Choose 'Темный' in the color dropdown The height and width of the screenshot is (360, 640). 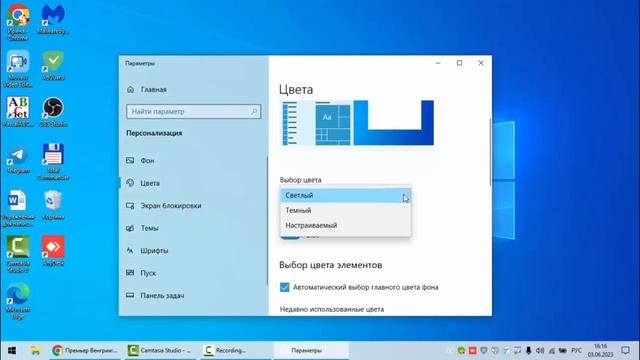[x=345, y=210]
